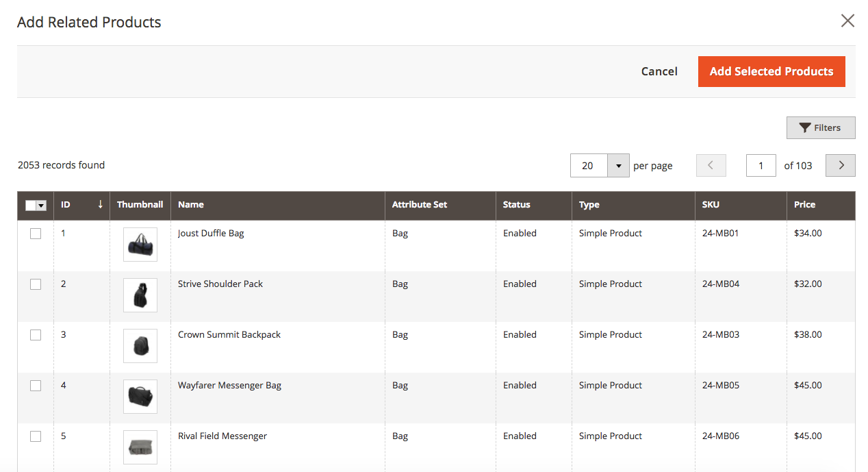Select the Crown Summit Backpack row checkbox
Viewport: 868px width, 472px height.
tap(36, 334)
